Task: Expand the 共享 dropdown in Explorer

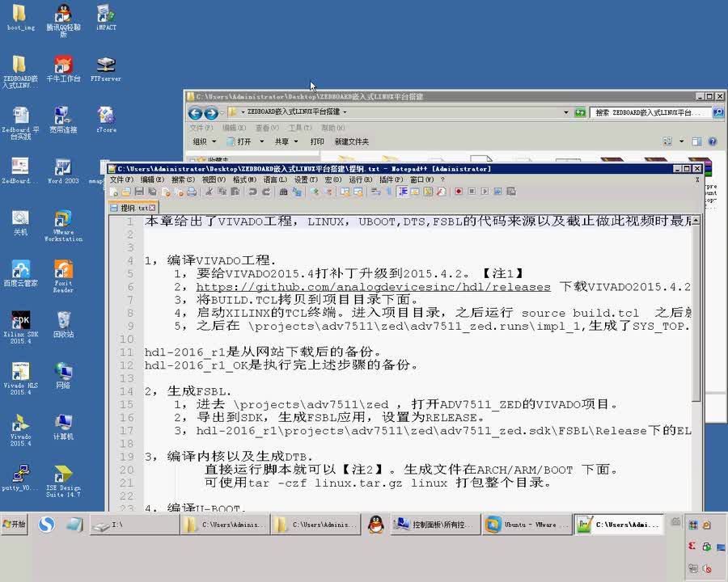Action: tap(285, 141)
